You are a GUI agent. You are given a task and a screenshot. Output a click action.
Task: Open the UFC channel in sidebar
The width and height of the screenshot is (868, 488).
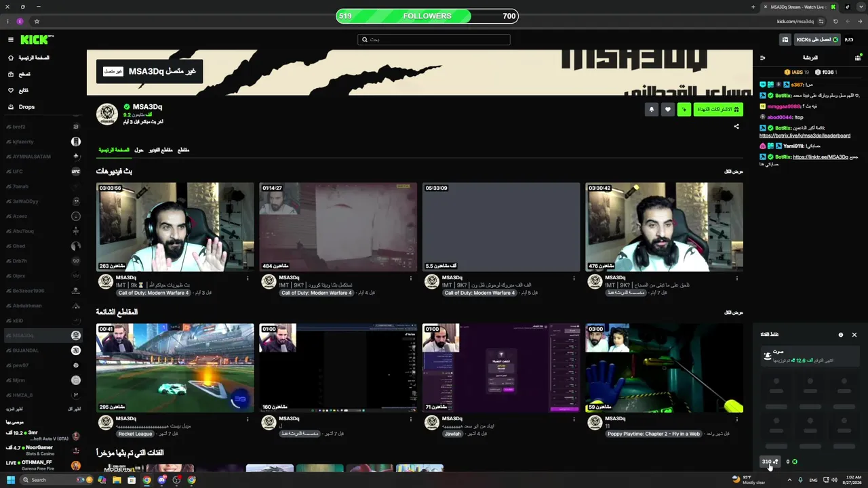click(x=43, y=171)
